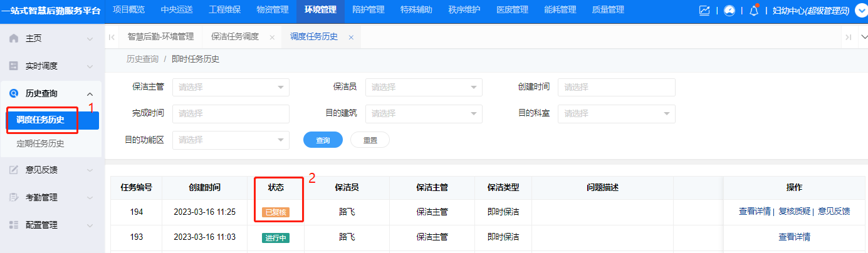Open 中央运送 in the top menu
The width and height of the screenshot is (868, 253).
click(177, 9)
